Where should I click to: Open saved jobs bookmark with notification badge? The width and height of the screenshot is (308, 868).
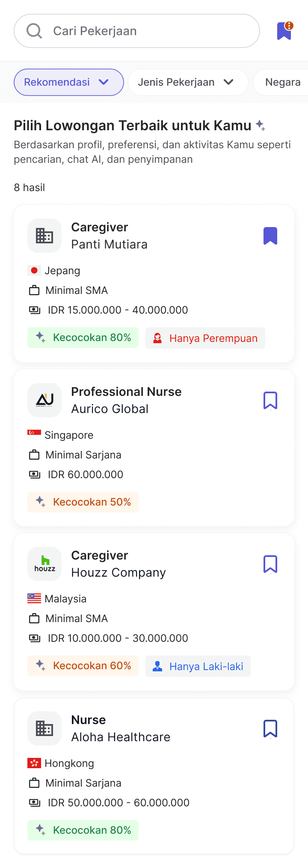(284, 31)
